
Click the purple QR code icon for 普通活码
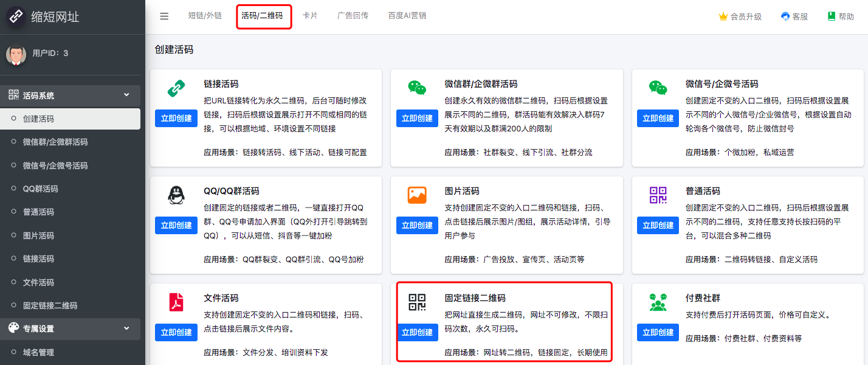658,195
